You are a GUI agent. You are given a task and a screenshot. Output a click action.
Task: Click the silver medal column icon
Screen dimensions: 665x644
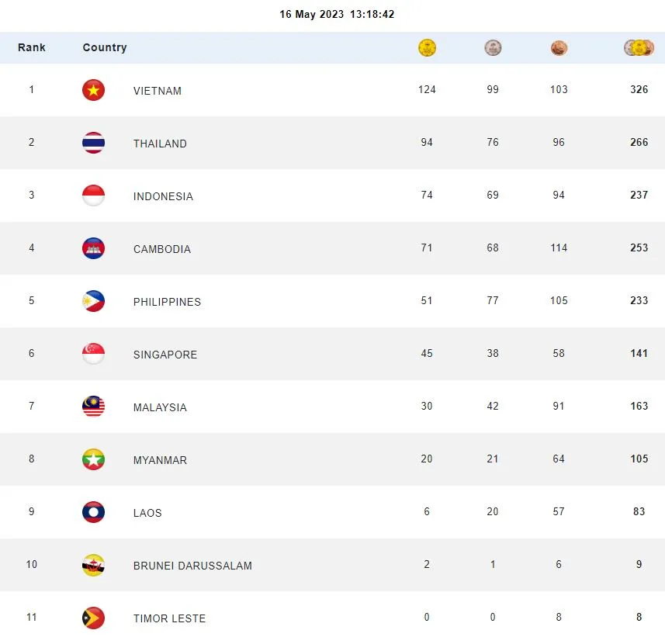coord(493,48)
